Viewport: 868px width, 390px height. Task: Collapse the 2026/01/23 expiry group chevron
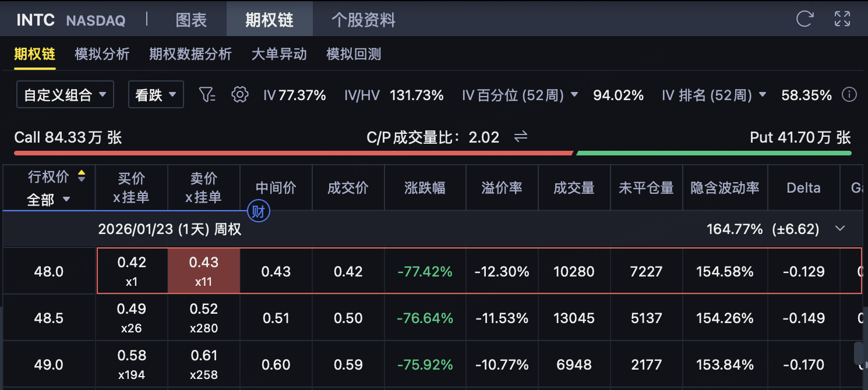(839, 229)
